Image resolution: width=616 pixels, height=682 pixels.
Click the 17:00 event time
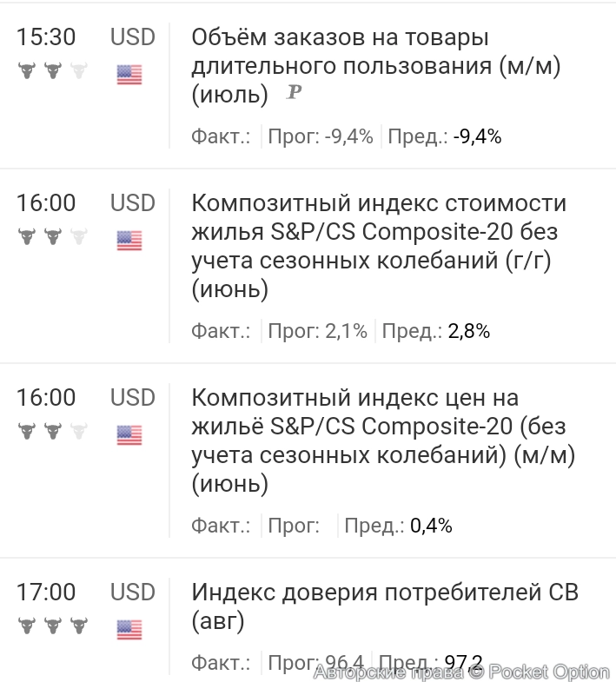click(x=46, y=593)
